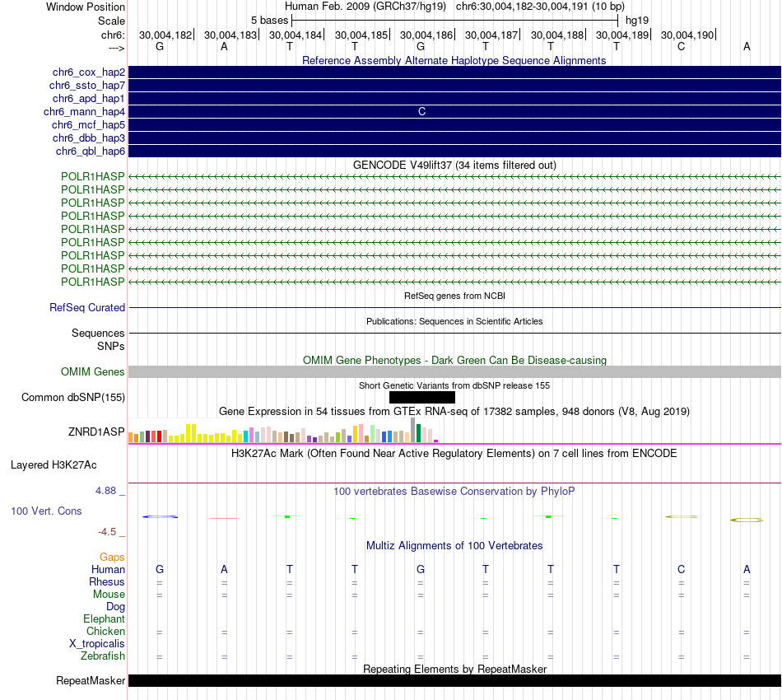
Task: Open Short Genetic Variants dbSNP title
Action: pyautogui.click(x=454, y=385)
